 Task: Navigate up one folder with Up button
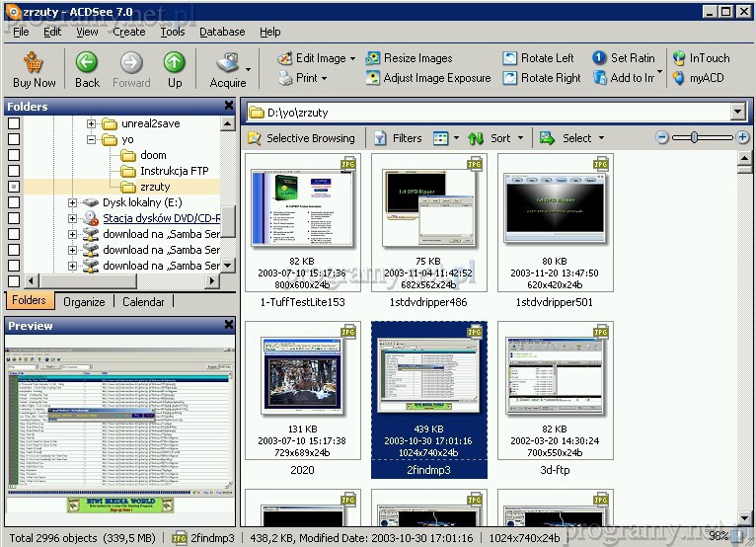point(175,62)
